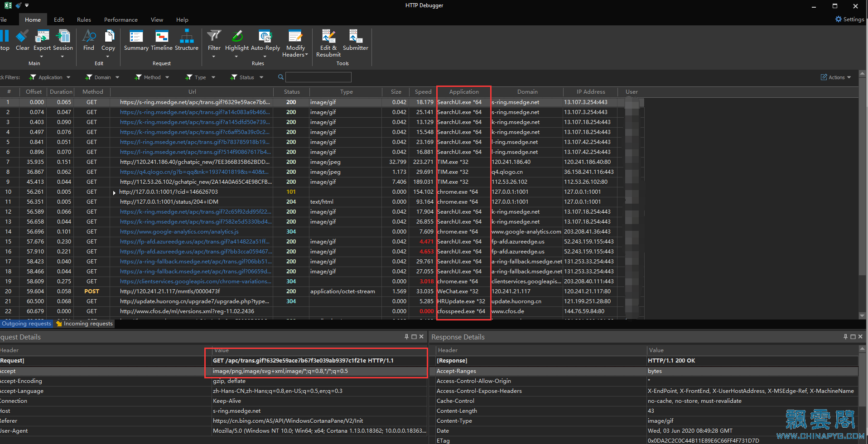Open the Rules menu tab
The height and width of the screenshot is (444, 868).
(84, 19)
